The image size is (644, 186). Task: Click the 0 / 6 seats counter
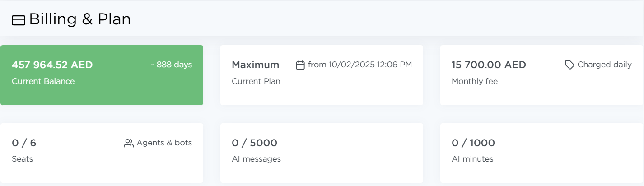click(24, 143)
